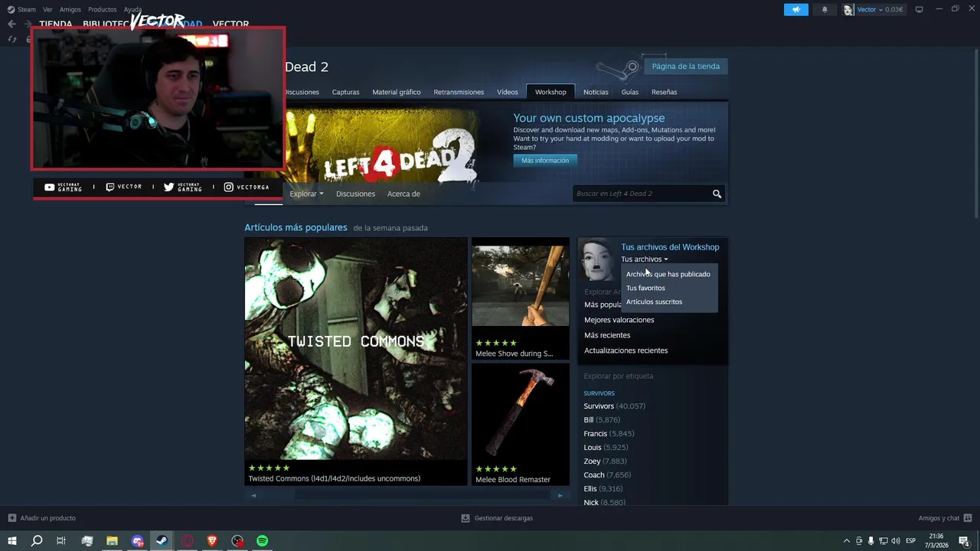Switch to the Noticias tab
The width and height of the screenshot is (980, 551).
pyautogui.click(x=596, y=92)
